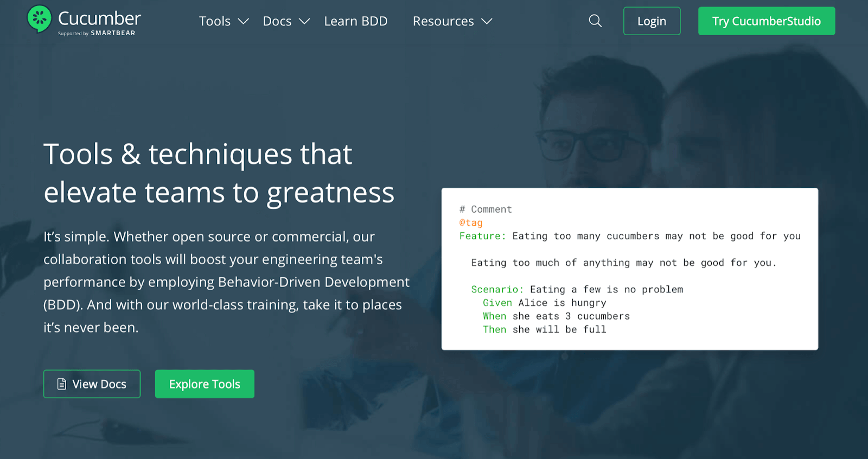This screenshot has height=459, width=868.
Task: Click 'Given Alice is hungry' line
Action: 545,303
